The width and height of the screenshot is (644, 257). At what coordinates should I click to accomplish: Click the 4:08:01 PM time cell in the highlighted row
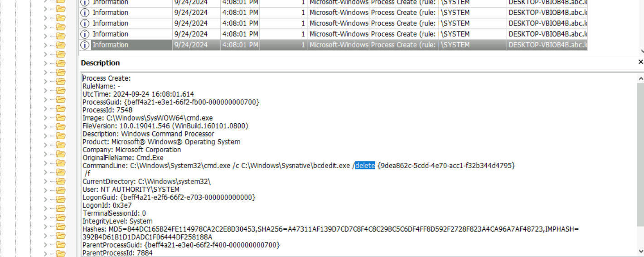click(240, 45)
